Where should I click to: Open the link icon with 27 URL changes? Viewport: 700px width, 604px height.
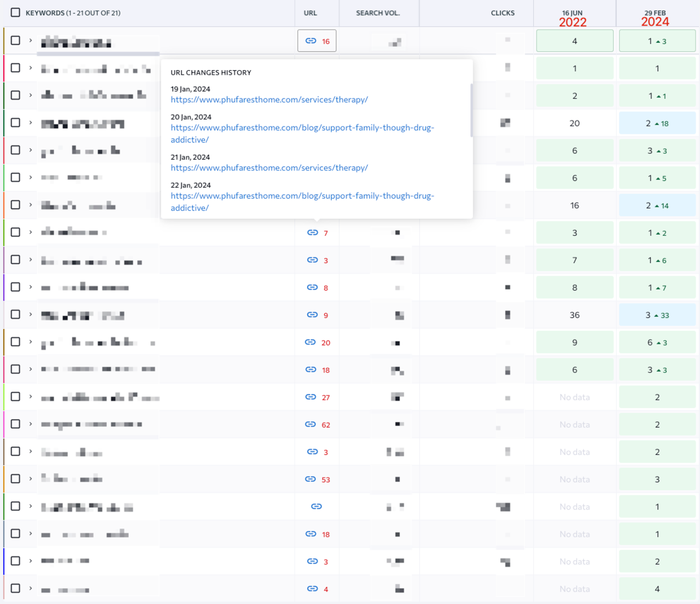click(x=311, y=397)
